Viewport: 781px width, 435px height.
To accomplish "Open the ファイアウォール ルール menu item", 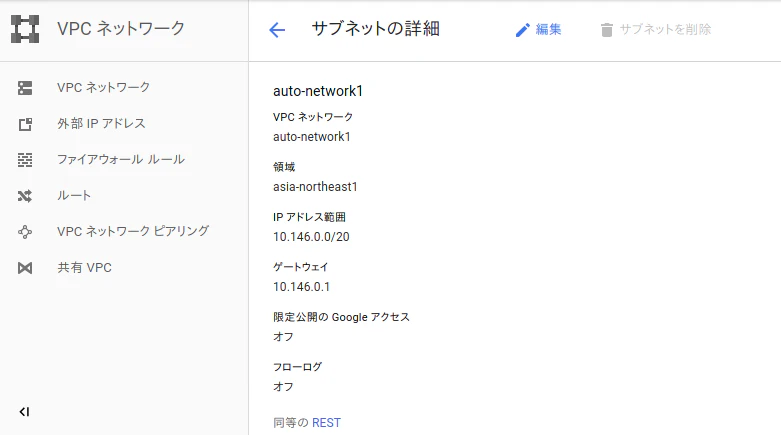I will click(x=121, y=159).
